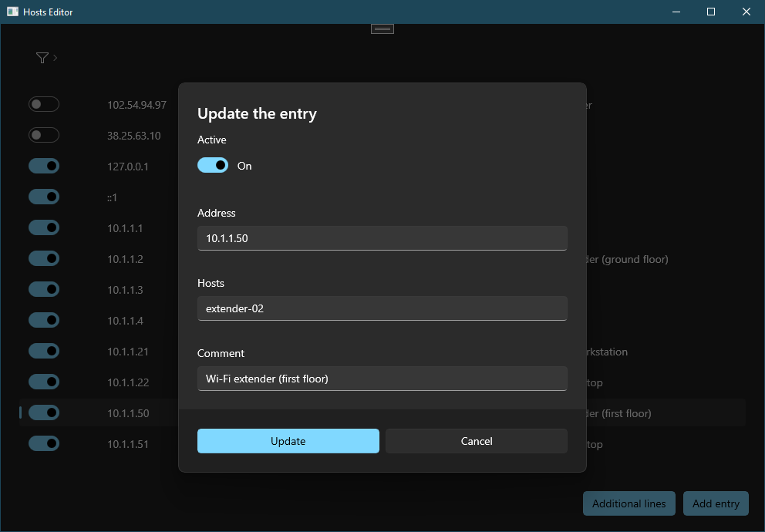The height and width of the screenshot is (532, 765).
Task: Click the filter funnel icon
Action: pyautogui.click(x=42, y=58)
